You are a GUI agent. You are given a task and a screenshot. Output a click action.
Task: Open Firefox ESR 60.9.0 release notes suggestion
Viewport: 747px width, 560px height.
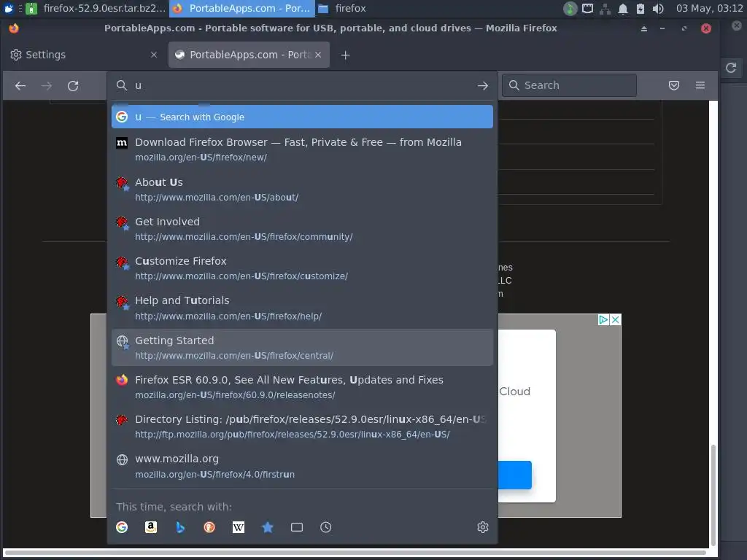302,387
